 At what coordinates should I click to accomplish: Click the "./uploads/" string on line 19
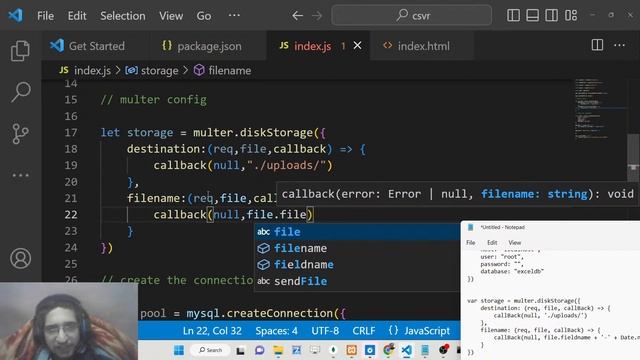[286, 165]
